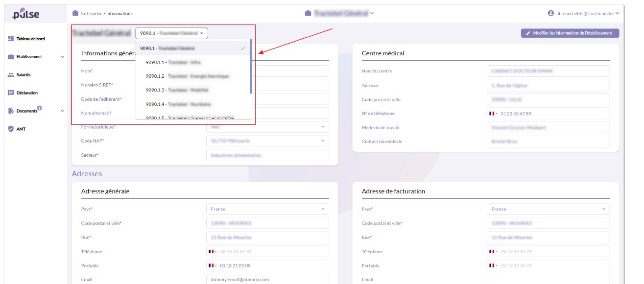Click Modifier les informations de l'établissement button
This screenshot has width=644, height=284.
(x=570, y=33)
